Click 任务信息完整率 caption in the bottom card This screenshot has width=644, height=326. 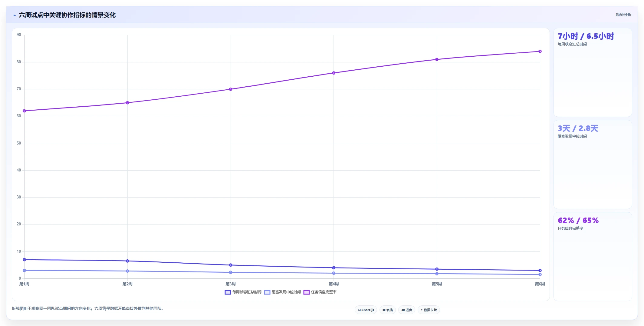(x=570, y=228)
